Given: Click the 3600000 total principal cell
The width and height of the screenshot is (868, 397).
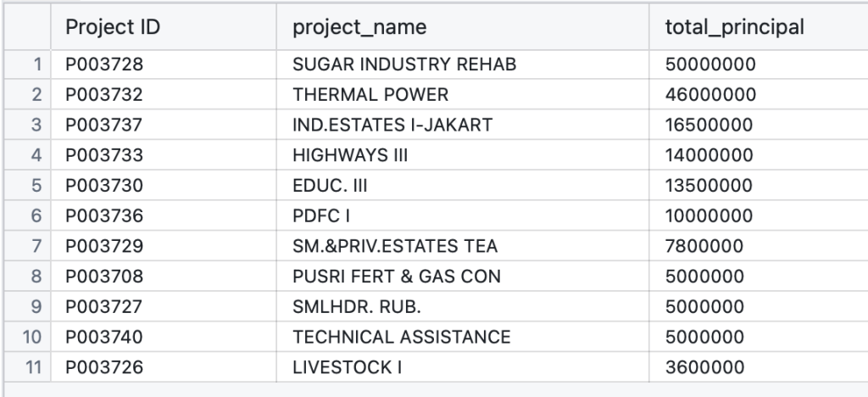Looking at the screenshot, I should point(705,367).
